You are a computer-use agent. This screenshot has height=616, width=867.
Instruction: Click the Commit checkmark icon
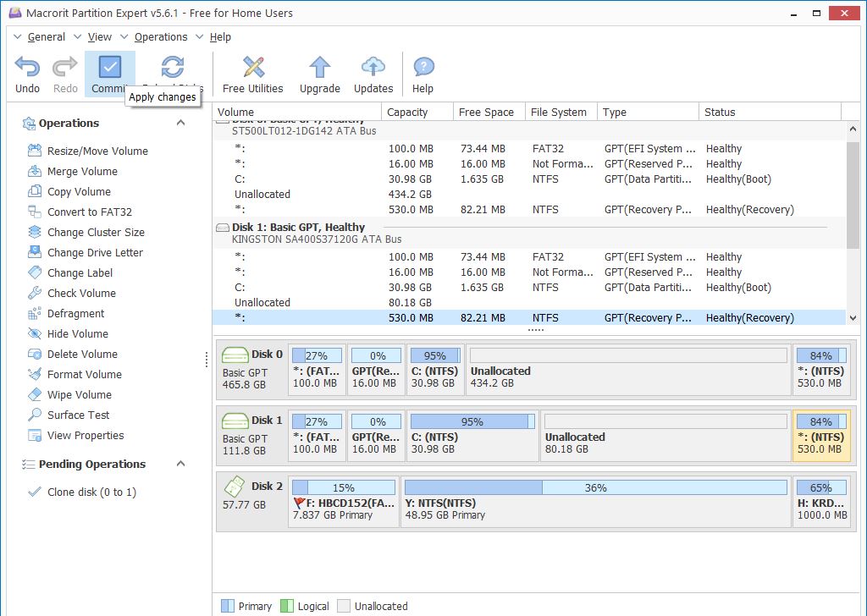pyautogui.click(x=110, y=68)
